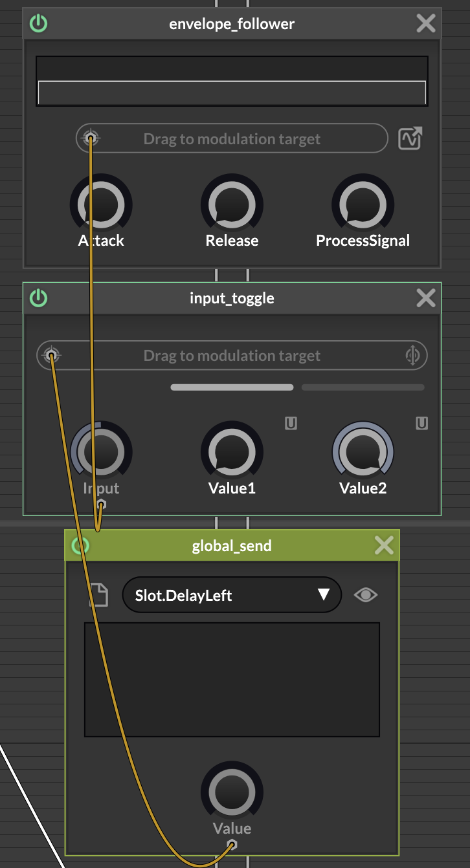Toggle unscaled 'U' button beside Value2
The height and width of the screenshot is (868, 470).
click(422, 424)
